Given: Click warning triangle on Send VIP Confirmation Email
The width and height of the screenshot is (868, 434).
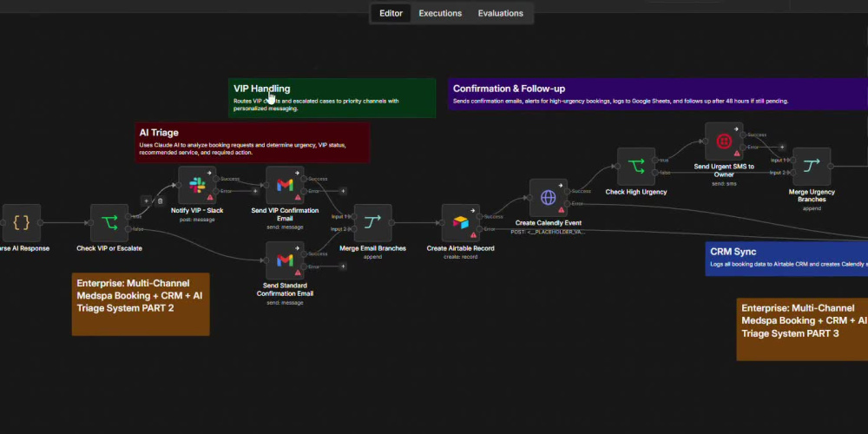Looking at the screenshot, I should [x=298, y=198].
